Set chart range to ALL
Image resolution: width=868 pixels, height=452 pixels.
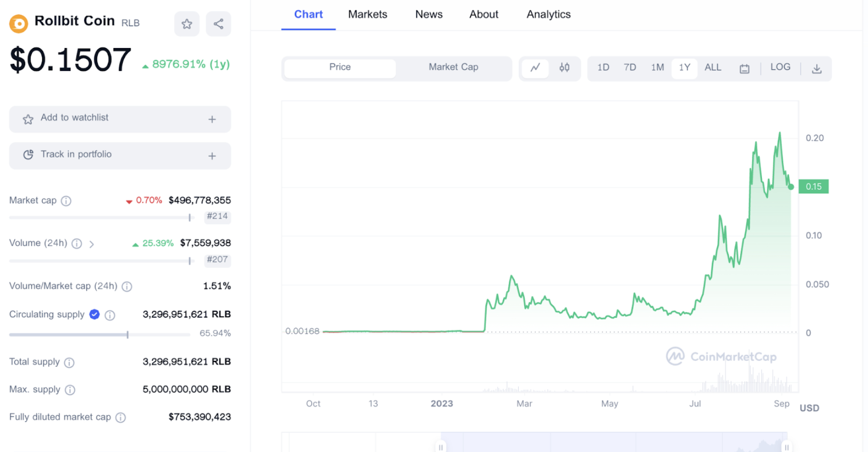tap(713, 67)
